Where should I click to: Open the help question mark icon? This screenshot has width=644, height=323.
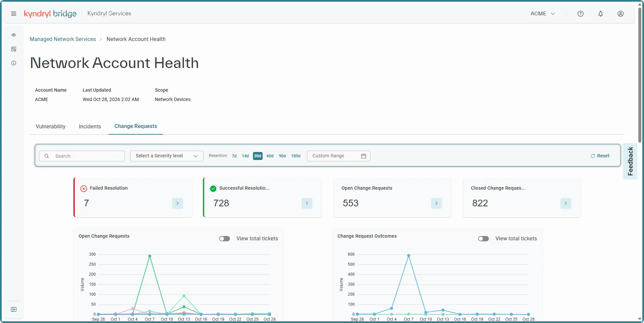(581, 14)
